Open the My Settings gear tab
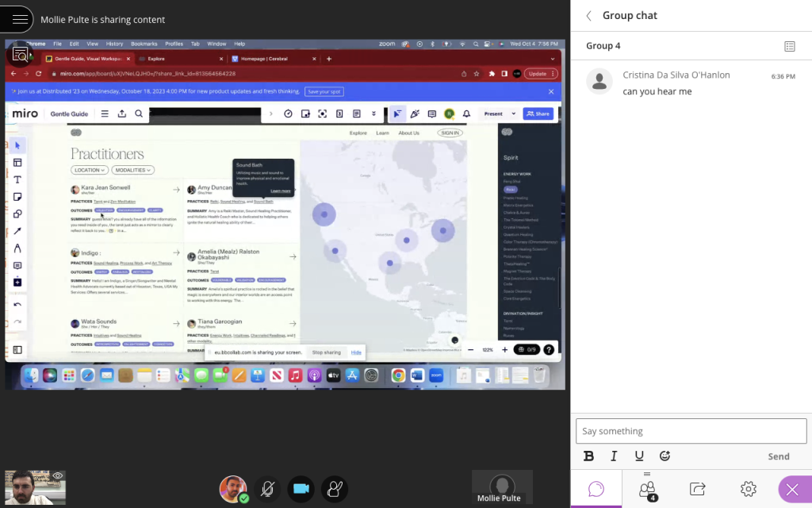 pos(748,489)
